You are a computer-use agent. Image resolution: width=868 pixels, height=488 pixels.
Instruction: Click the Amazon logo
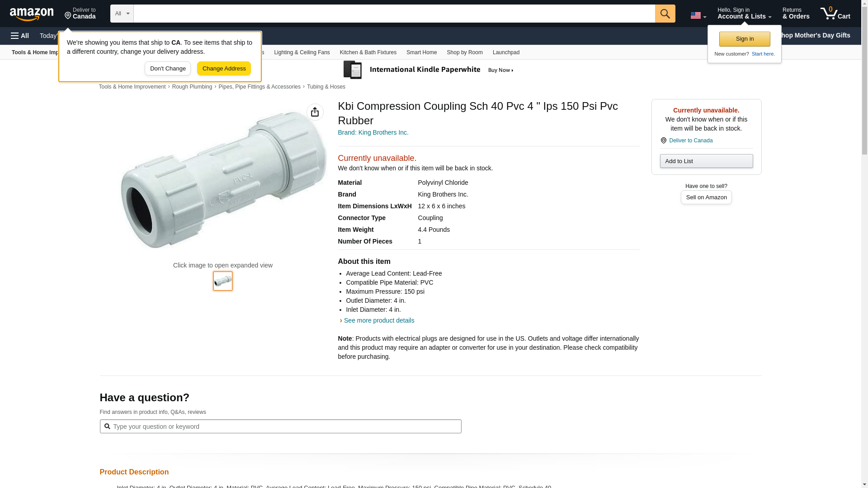pos(32,14)
